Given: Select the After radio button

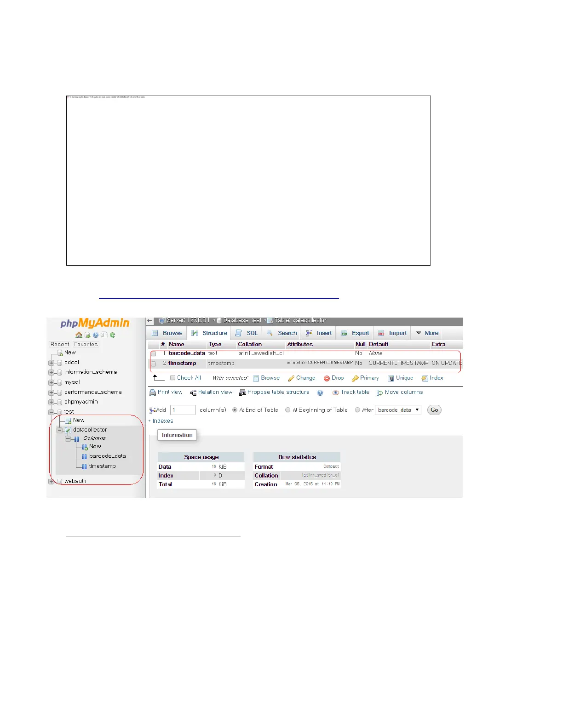Looking at the screenshot, I should pyautogui.click(x=357, y=410).
